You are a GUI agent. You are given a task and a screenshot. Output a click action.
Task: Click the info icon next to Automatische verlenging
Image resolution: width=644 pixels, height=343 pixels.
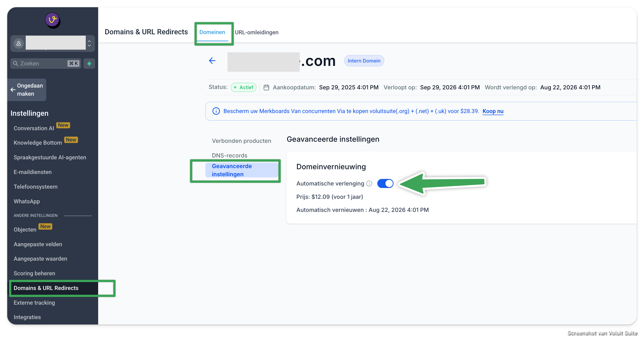click(369, 184)
